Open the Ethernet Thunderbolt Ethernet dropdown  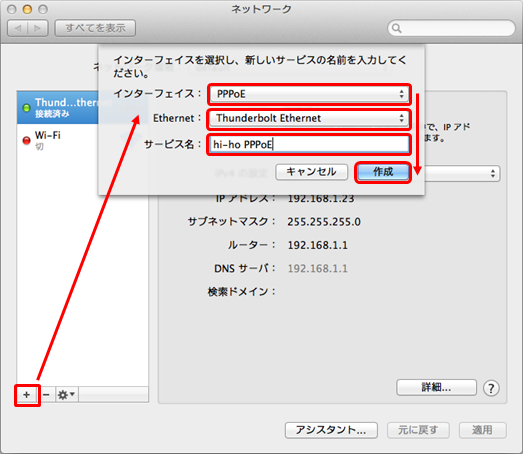[309, 118]
